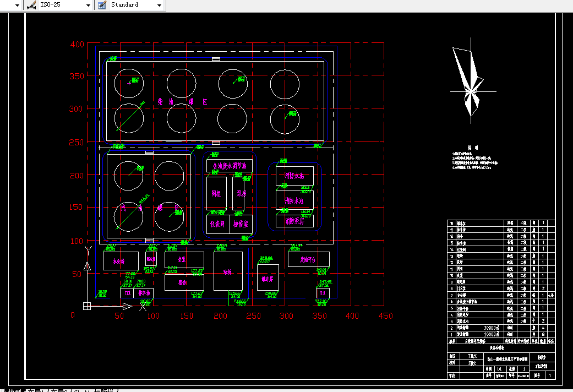Select the 含油废水调节池 label
This screenshot has width=573, height=392.
coord(230,166)
